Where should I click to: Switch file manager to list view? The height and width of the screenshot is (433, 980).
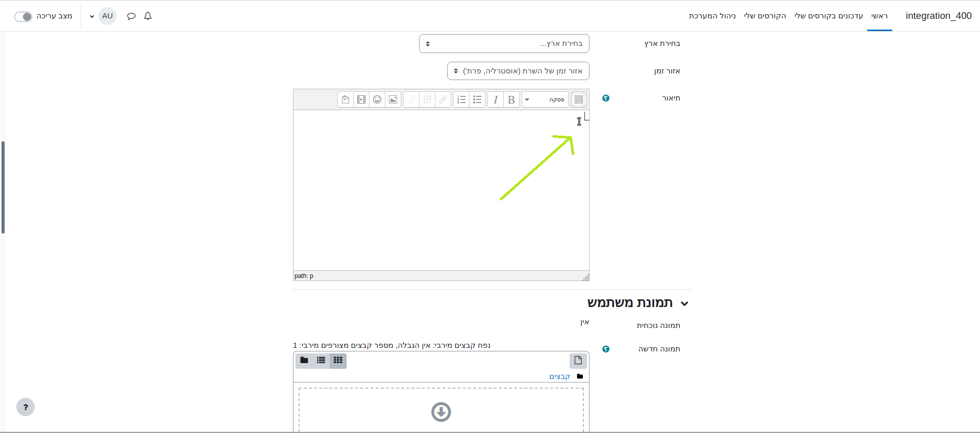321,361
